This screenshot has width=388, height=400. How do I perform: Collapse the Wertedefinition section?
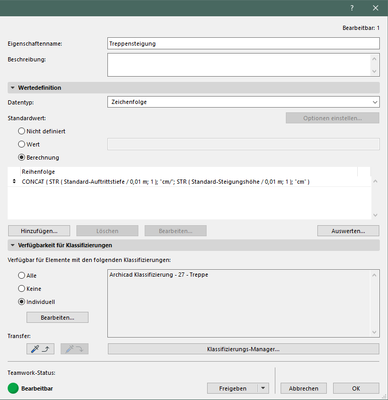pos(12,88)
